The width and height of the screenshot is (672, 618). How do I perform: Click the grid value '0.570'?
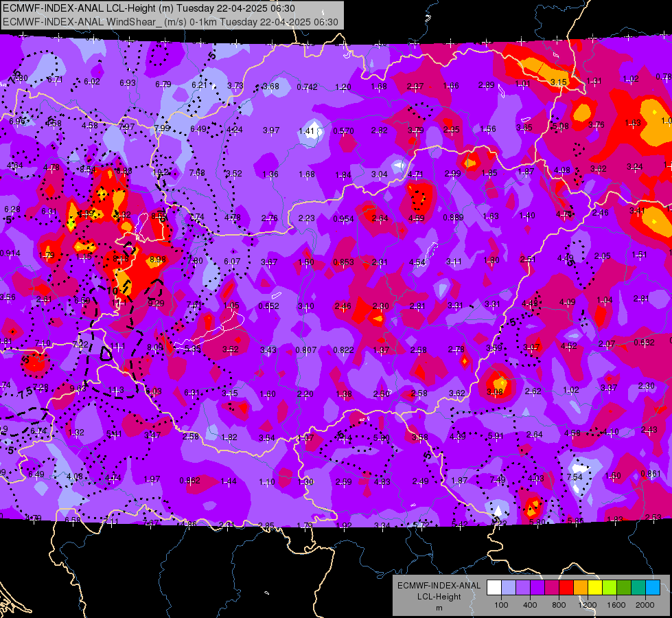[343, 130]
